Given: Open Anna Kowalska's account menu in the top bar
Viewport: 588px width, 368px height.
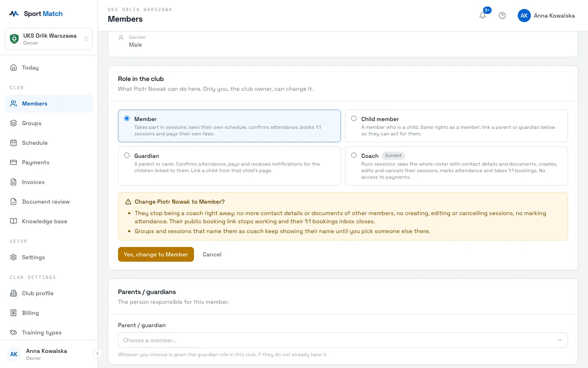Looking at the screenshot, I should 546,16.
